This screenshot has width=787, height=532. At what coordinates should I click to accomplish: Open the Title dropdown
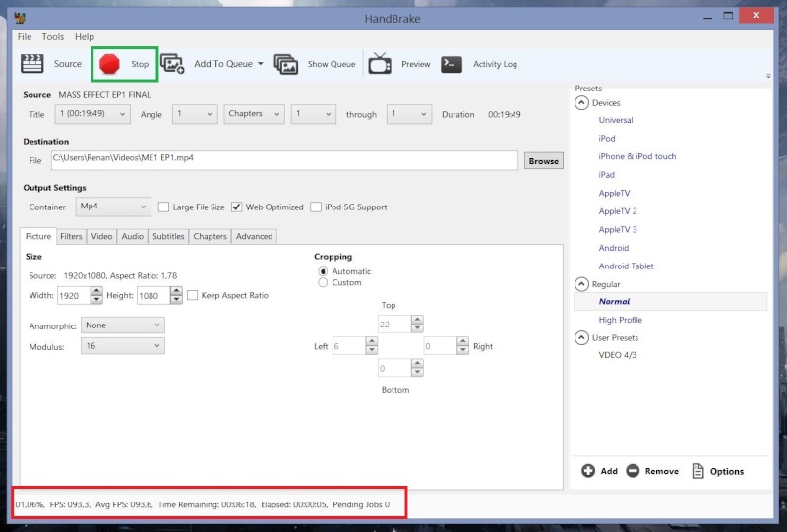click(x=92, y=114)
